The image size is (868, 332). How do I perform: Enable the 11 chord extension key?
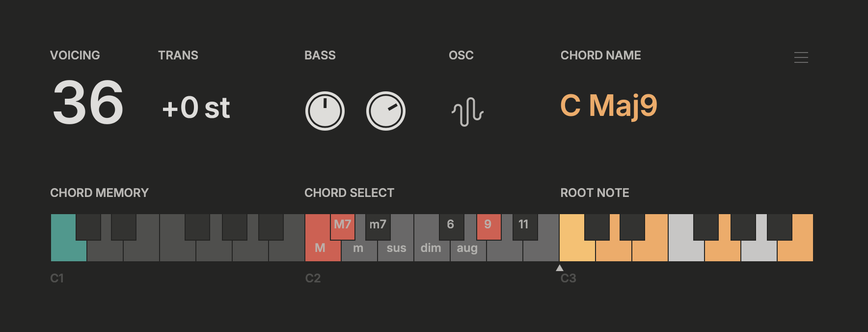click(x=524, y=225)
